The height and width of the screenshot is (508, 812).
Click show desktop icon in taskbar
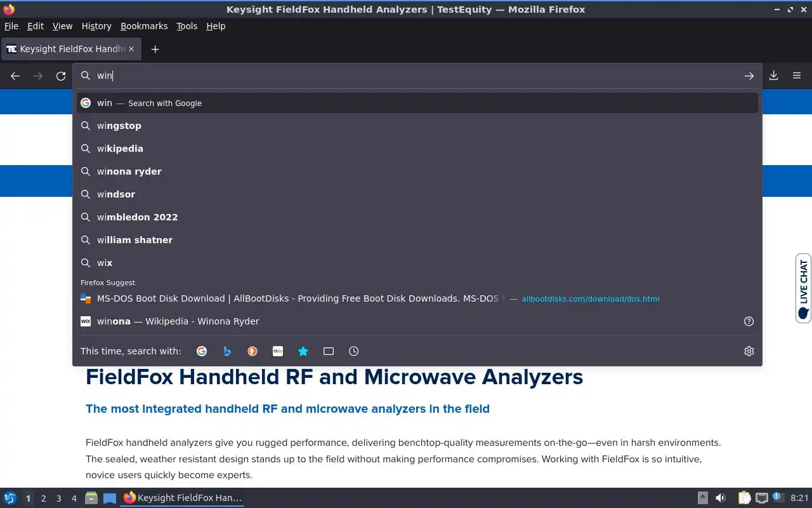[x=110, y=498]
